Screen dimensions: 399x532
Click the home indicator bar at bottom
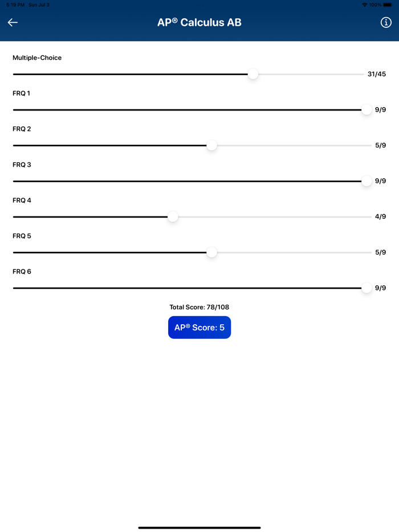pyautogui.click(x=199, y=527)
